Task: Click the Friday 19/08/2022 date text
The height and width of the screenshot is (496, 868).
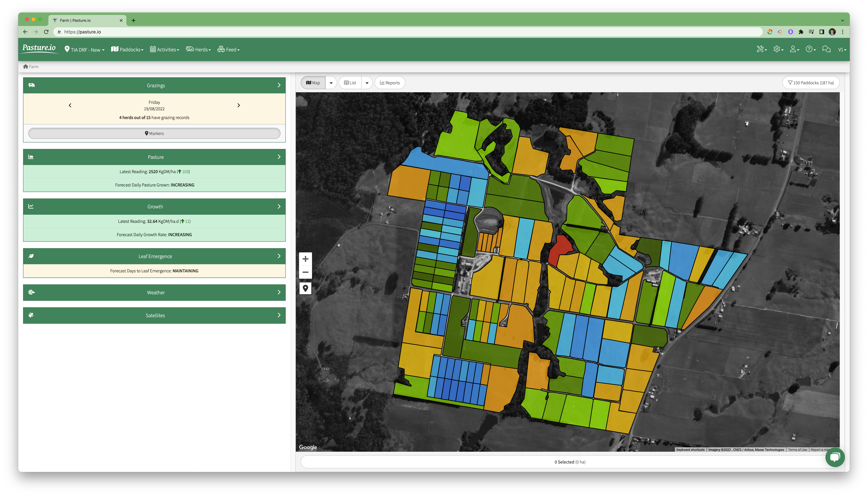Action: (154, 106)
